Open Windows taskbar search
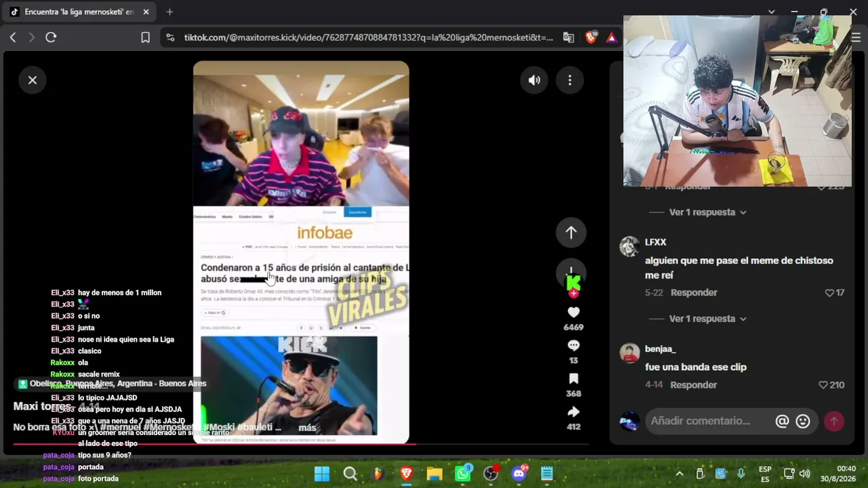The image size is (868, 488). click(x=350, y=474)
